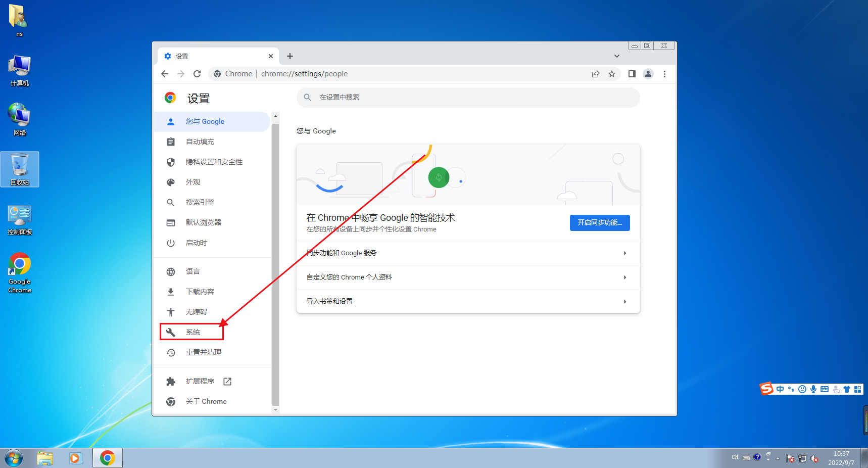
Task: Click the browser forward arrow
Action: (181, 74)
